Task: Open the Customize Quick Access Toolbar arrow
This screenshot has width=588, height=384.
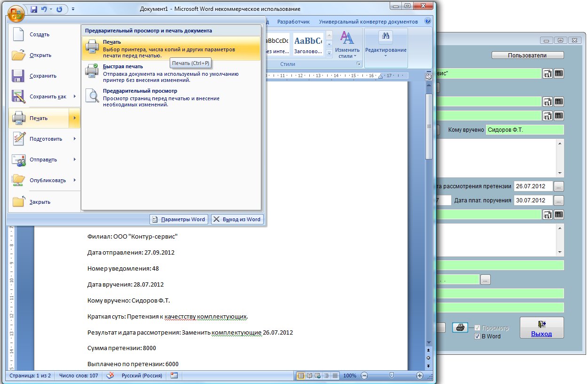Action: [74, 9]
